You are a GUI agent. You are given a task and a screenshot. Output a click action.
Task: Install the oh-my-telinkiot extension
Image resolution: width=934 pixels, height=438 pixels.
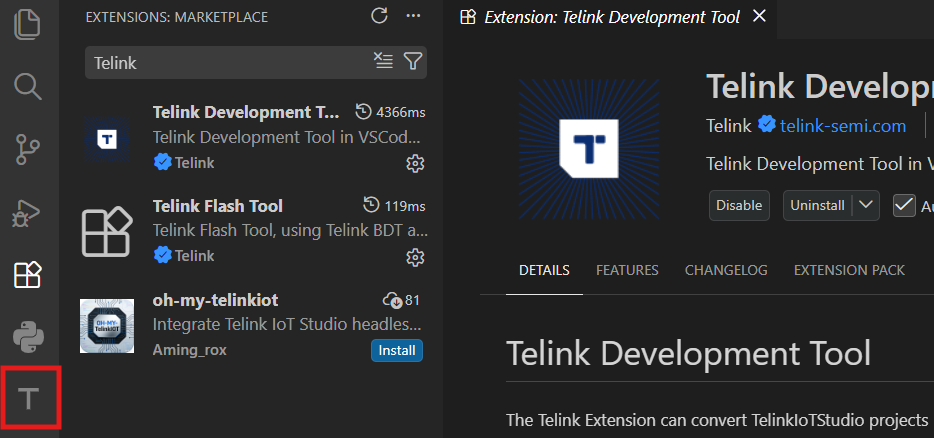tap(397, 350)
